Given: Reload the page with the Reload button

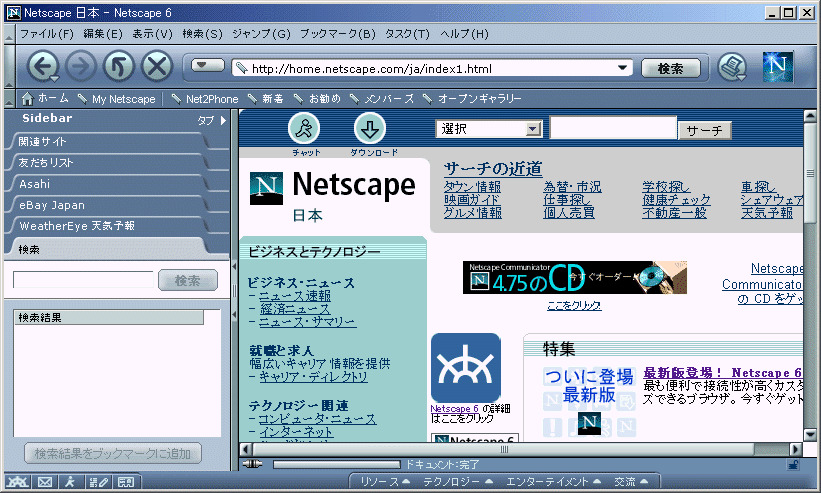Looking at the screenshot, I should pos(119,66).
